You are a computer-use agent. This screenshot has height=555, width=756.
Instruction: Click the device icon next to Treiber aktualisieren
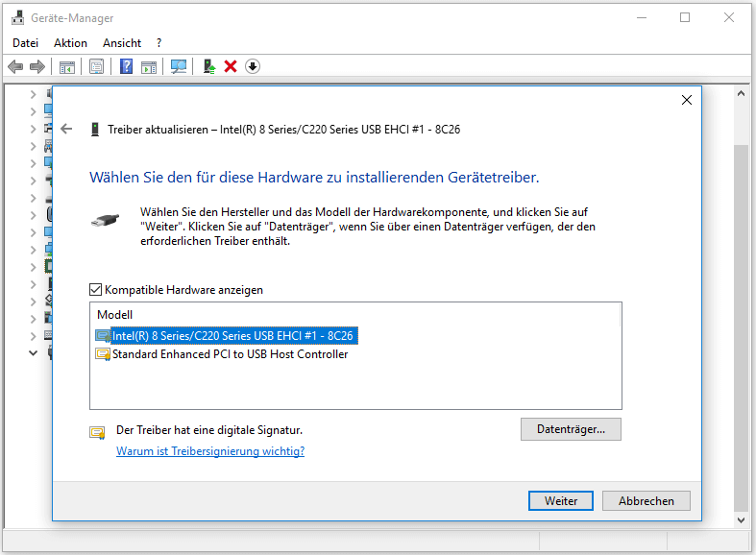(95, 129)
